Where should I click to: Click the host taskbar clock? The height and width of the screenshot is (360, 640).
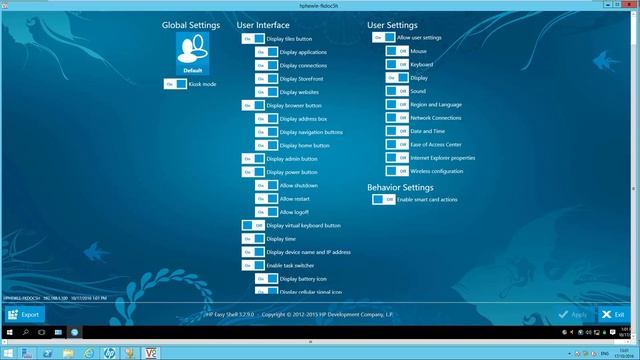(x=624, y=353)
